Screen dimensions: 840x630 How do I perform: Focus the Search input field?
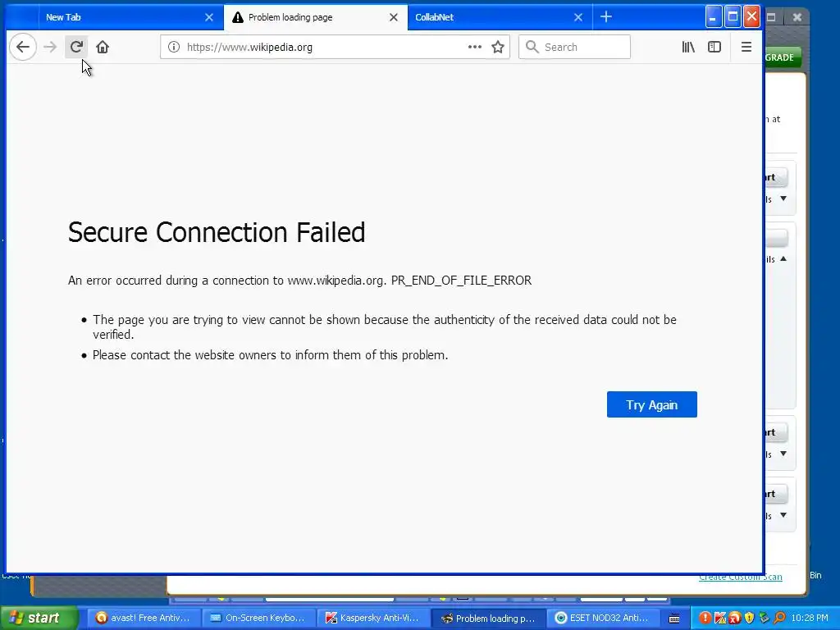tap(574, 47)
